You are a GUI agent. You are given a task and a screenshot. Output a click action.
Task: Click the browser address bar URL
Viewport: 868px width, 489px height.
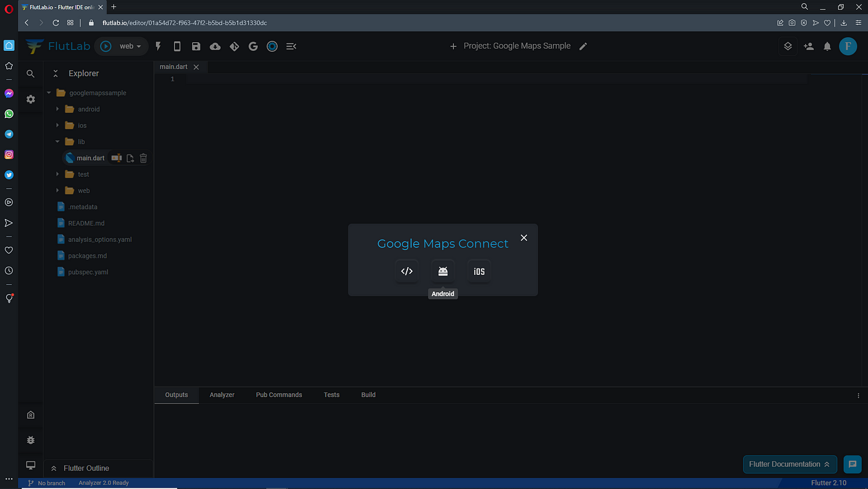tap(185, 22)
